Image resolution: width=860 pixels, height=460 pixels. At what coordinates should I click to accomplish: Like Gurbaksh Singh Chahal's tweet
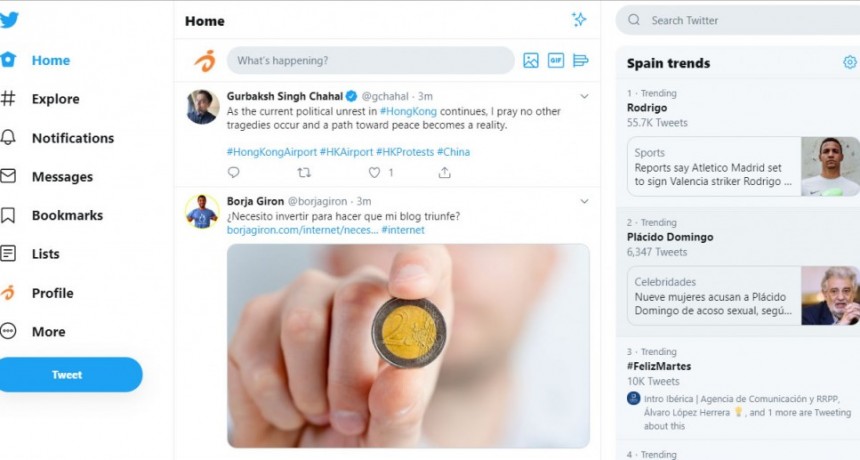pos(375,172)
